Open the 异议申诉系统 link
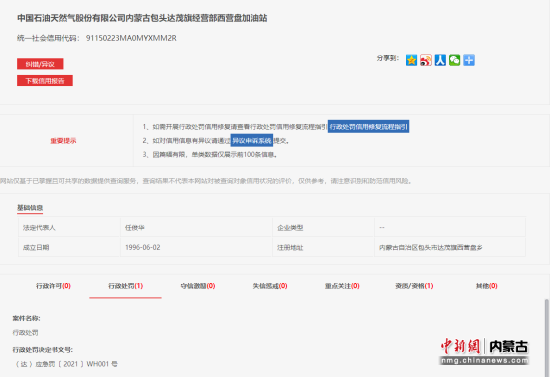 (x=251, y=141)
